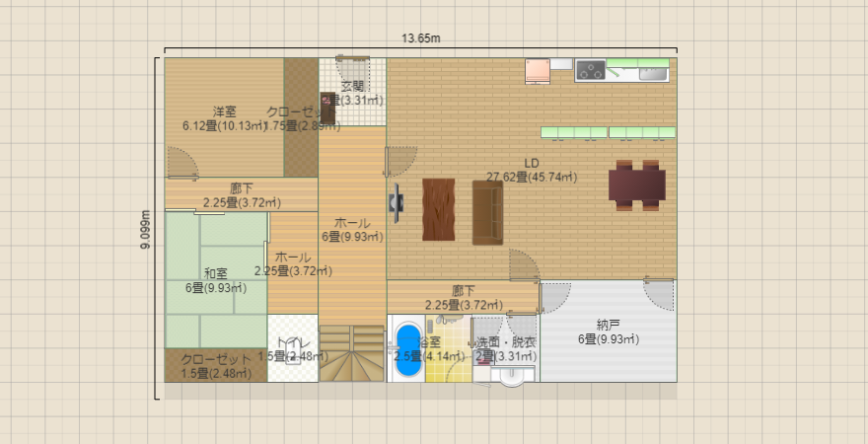Screen dimensions: 868x444
Task: Select the brown sofa in LD
Action: click(x=487, y=212)
